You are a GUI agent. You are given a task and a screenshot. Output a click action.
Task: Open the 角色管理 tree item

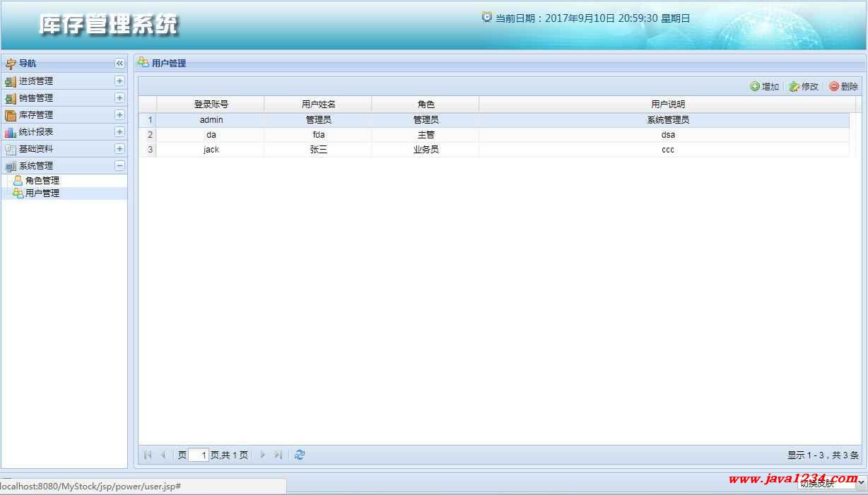42,181
